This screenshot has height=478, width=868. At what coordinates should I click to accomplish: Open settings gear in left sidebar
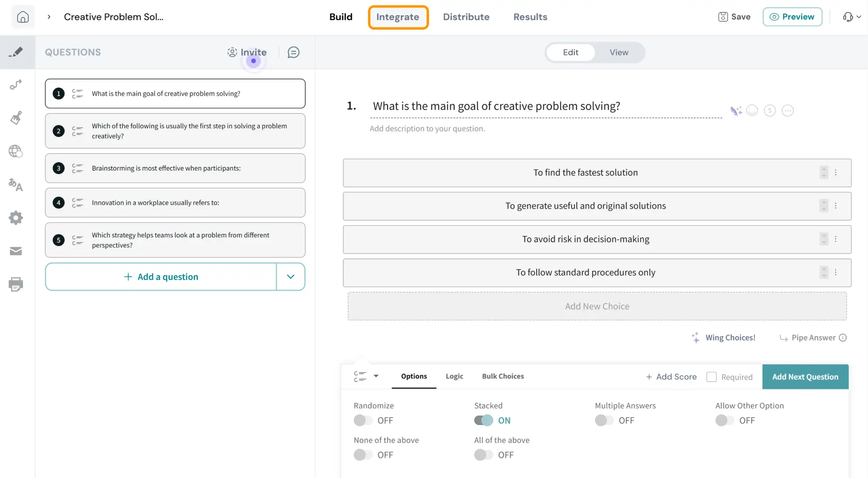tap(16, 218)
